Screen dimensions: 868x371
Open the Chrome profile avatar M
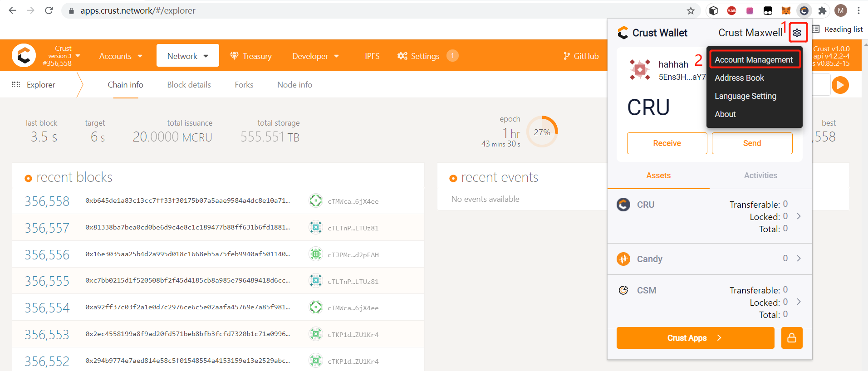(841, 10)
